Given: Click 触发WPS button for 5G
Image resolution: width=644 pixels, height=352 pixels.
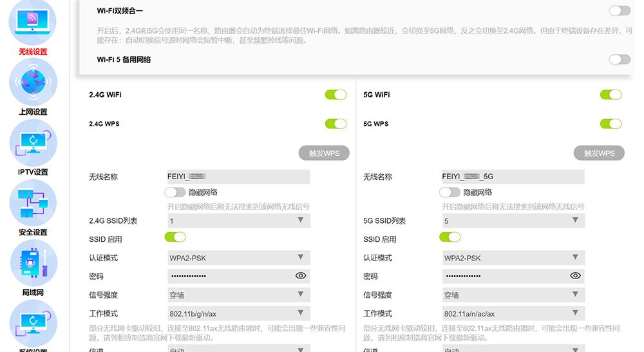Looking at the screenshot, I should click(599, 153).
